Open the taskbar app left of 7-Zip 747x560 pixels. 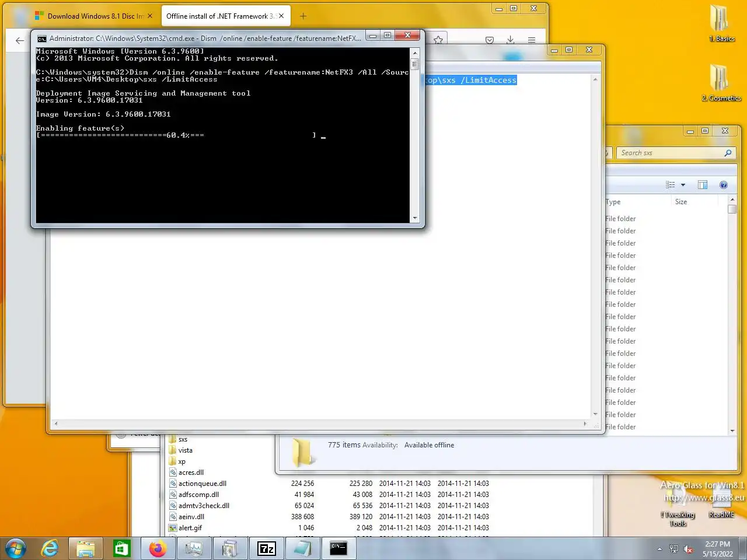pyautogui.click(x=230, y=549)
